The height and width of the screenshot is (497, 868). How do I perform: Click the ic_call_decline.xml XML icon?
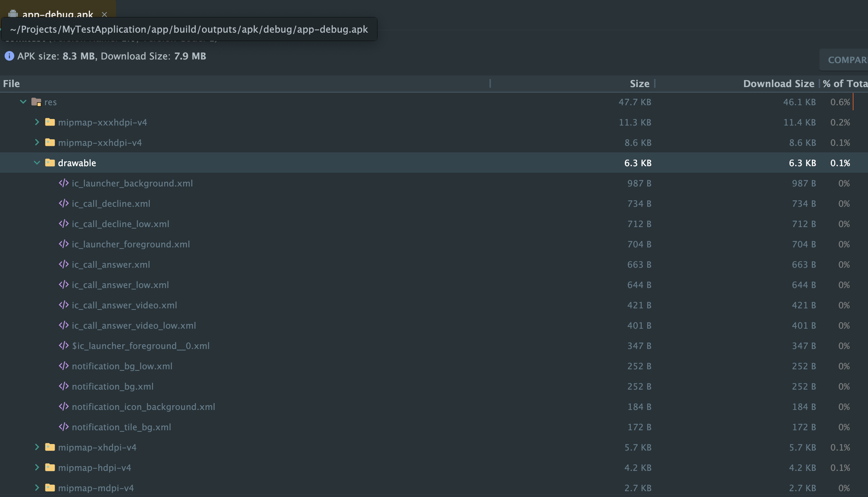click(x=64, y=204)
